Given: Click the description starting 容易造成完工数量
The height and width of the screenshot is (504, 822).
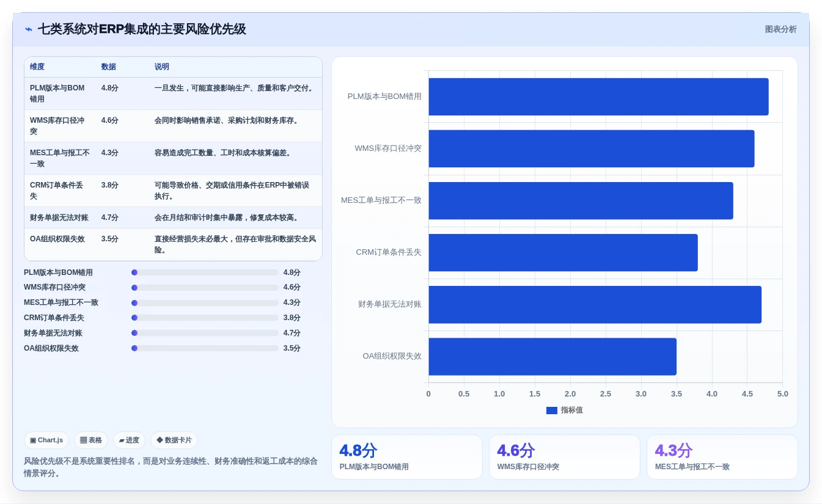Looking at the screenshot, I should click(x=224, y=153).
